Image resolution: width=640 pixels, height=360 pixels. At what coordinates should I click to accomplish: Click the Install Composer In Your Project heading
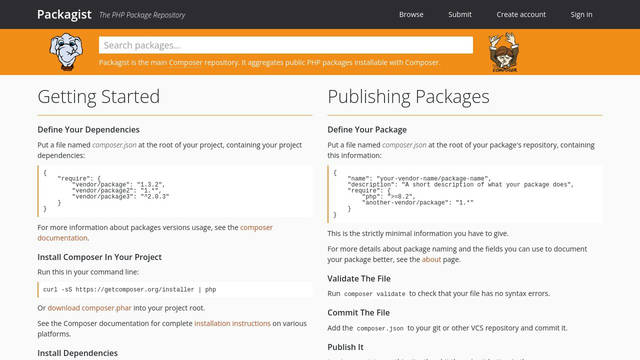(x=100, y=257)
